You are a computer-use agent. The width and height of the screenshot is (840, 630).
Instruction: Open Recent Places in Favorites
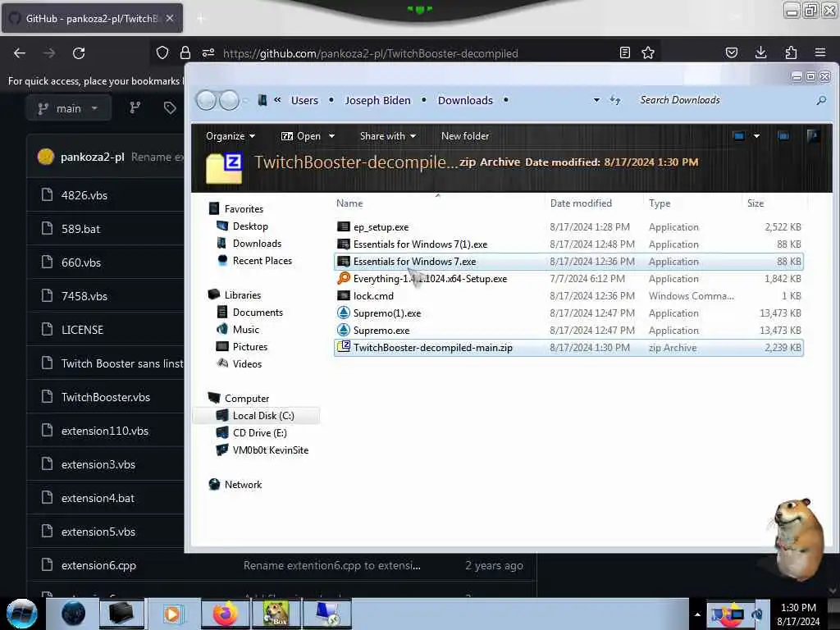(262, 261)
